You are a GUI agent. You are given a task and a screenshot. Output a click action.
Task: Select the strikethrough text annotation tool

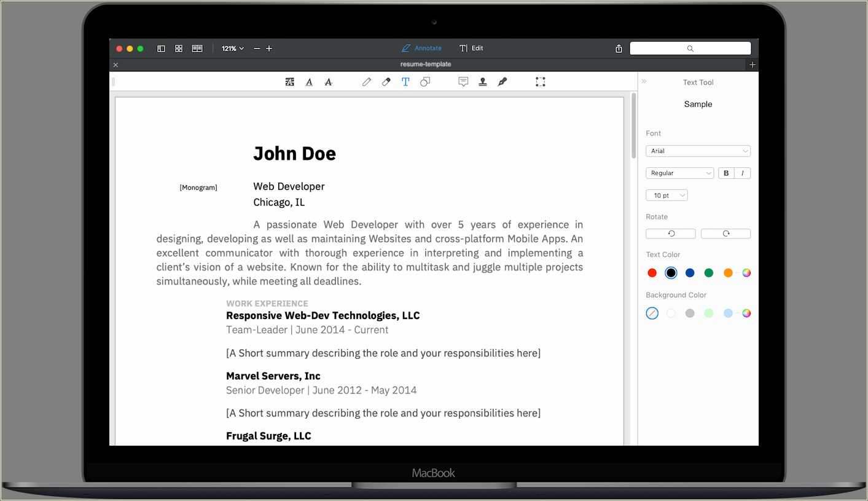click(329, 82)
